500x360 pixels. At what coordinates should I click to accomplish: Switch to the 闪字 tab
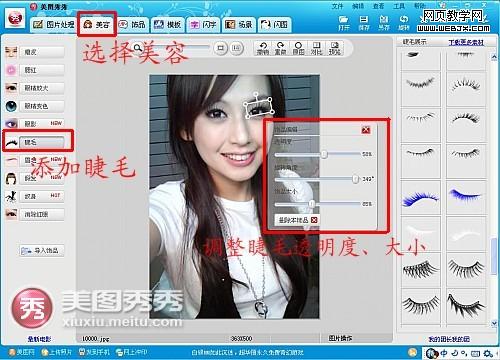click(203, 24)
